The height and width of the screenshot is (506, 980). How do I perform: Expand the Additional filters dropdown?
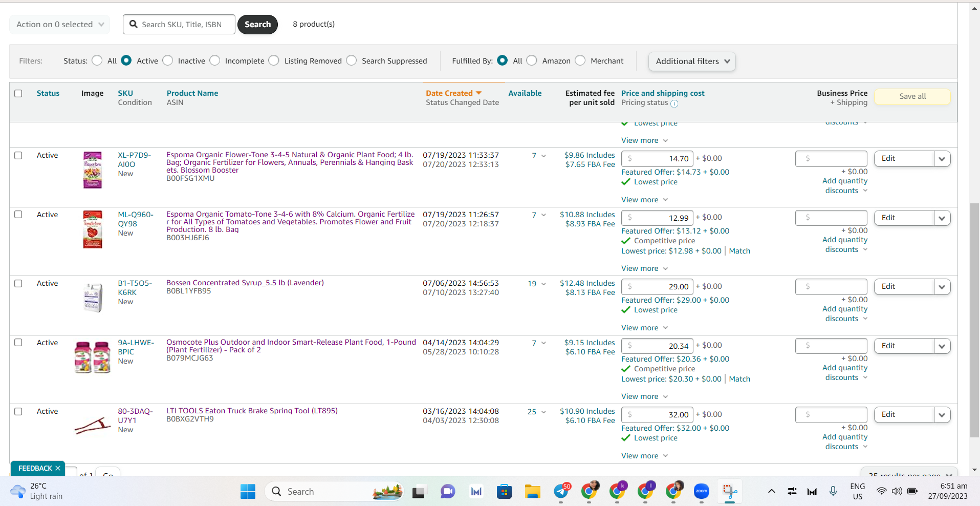coord(692,61)
